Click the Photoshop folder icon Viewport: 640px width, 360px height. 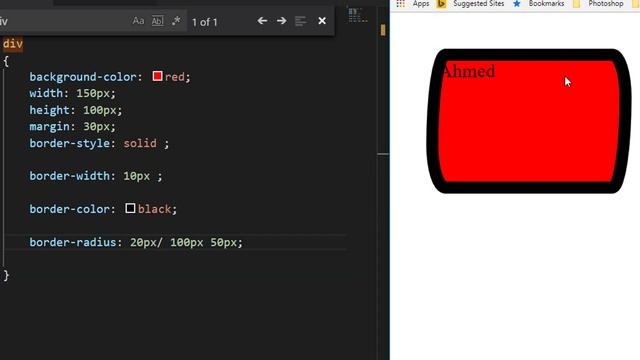pyautogui.click(x=576, y=4)
